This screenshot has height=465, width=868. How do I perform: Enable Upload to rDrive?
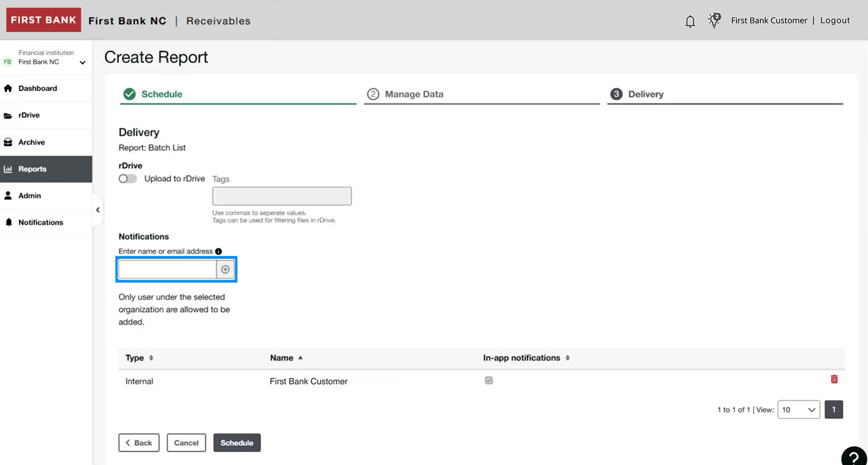(x=127, y=178)
